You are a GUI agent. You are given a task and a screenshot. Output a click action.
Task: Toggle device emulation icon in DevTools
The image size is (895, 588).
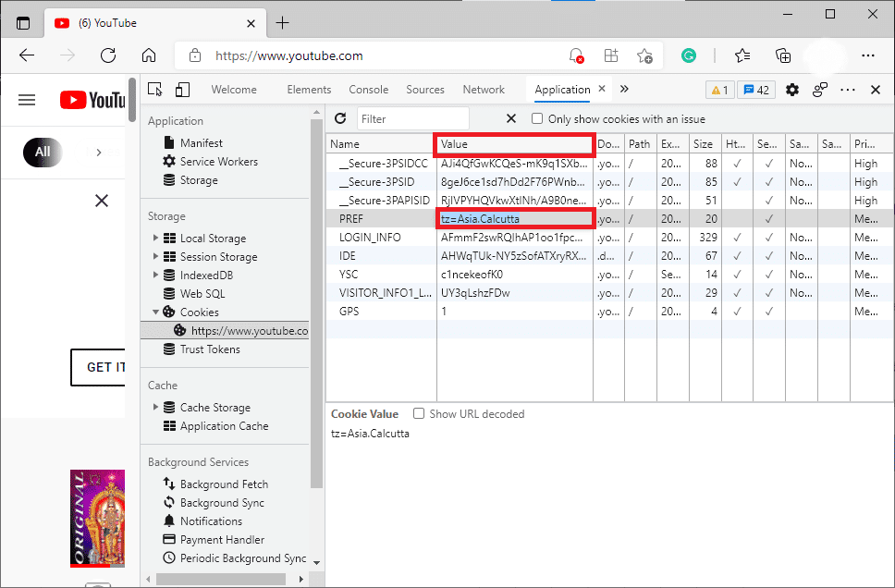pos(182,90)
